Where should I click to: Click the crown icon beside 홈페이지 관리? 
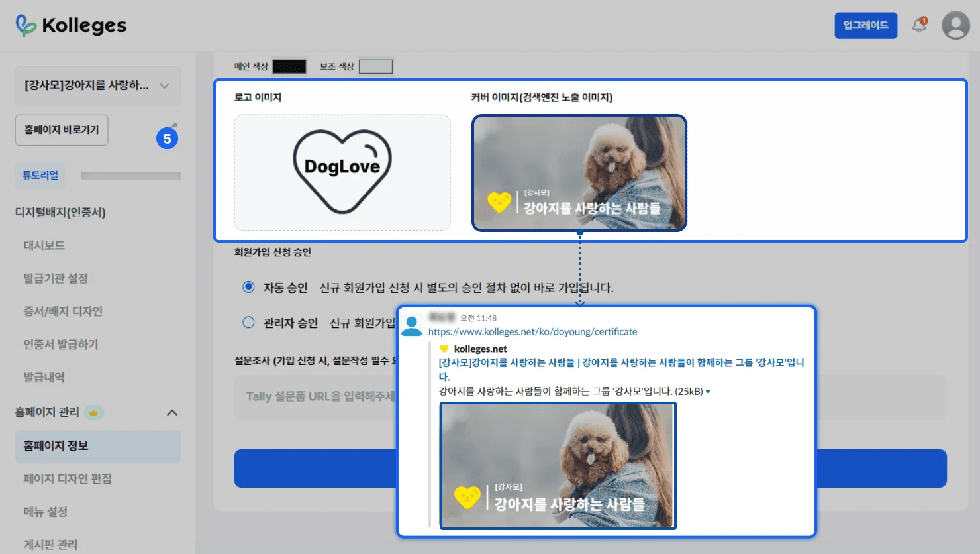(x=94, y=412)
